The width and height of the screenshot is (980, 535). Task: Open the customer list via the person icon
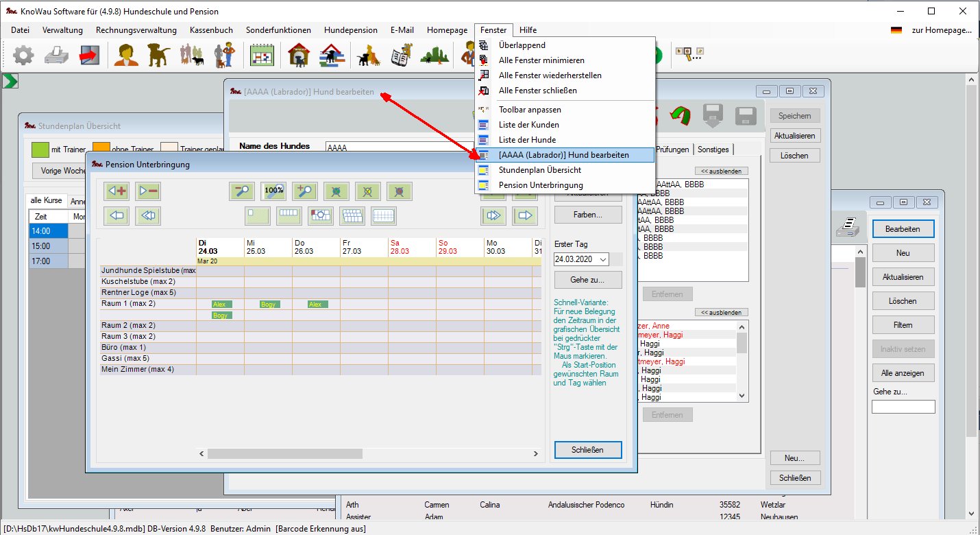pyautogui.click(x=126, y=56)
